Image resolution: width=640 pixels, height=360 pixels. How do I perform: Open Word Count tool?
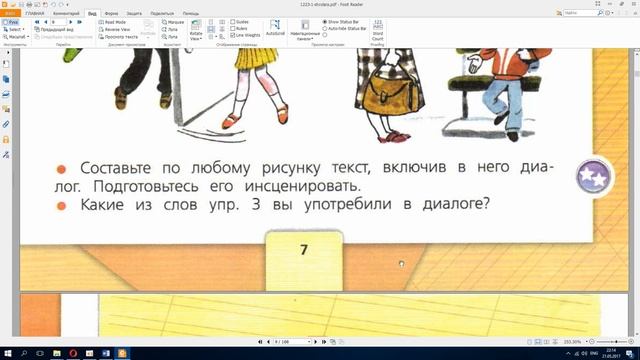point(378,30)
